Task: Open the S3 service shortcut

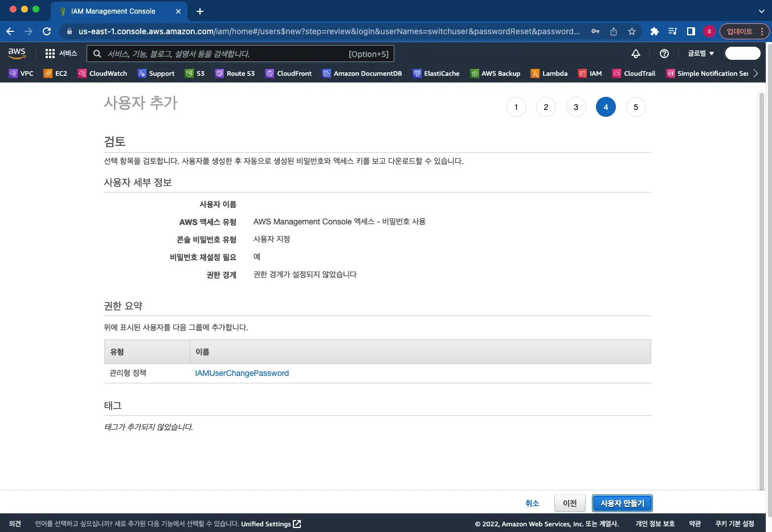Action: coord(195,73)
